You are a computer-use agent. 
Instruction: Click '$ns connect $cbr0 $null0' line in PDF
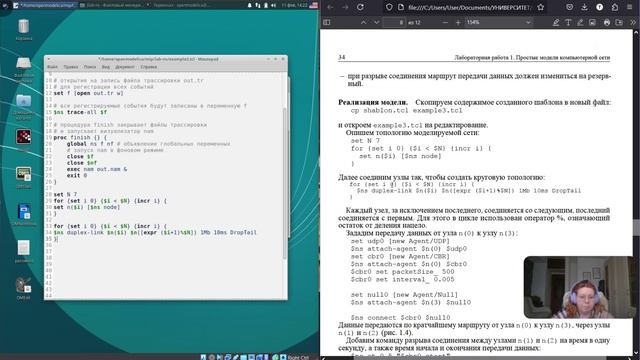point(400,318)
